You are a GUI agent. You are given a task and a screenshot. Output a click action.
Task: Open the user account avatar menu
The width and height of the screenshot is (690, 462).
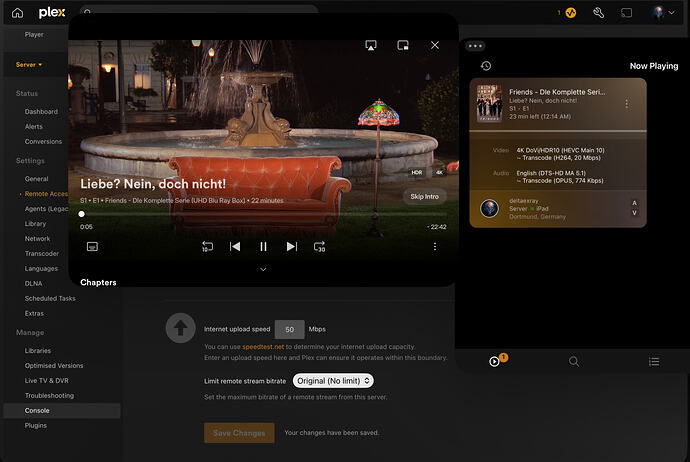tap(663, 13)
